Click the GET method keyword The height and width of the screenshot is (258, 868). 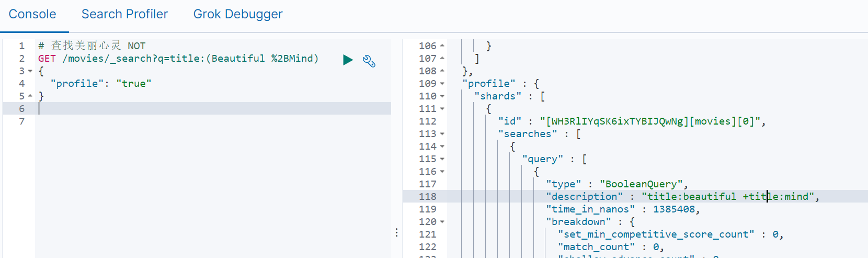click(x=47, y=59)
